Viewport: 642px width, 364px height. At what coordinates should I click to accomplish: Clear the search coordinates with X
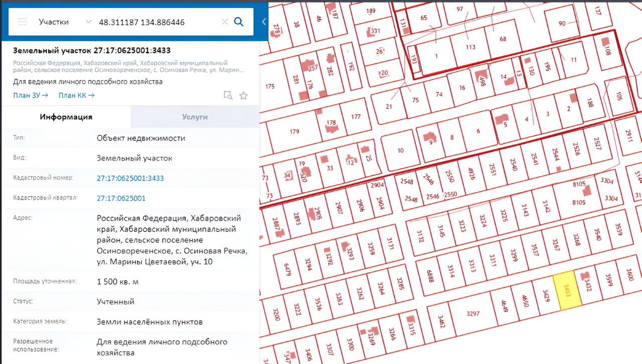tap(225, 22)
